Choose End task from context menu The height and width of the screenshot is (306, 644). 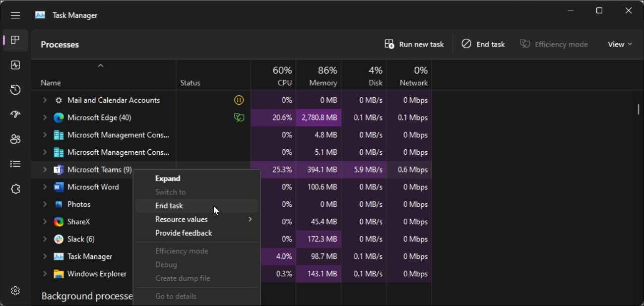click(169, 206)
